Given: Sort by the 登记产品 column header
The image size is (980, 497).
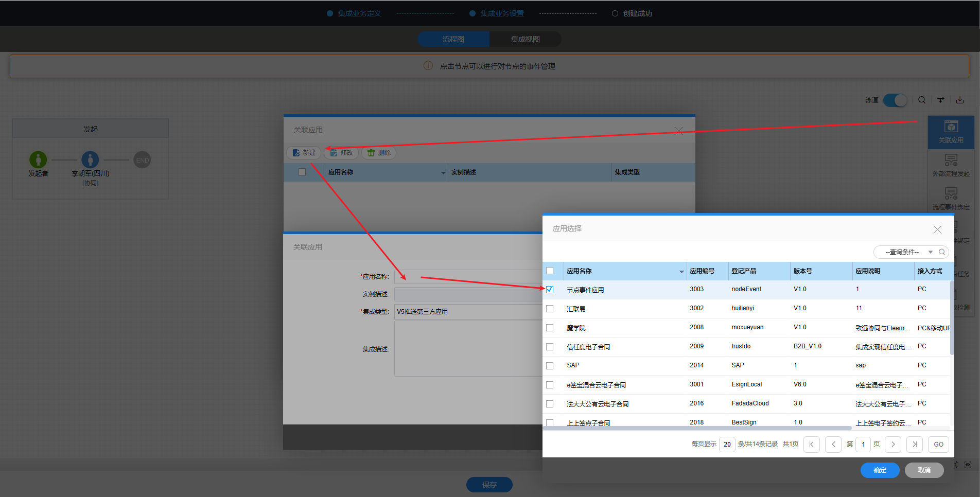Looking at the screenshot, I should (x=759, y=271).
